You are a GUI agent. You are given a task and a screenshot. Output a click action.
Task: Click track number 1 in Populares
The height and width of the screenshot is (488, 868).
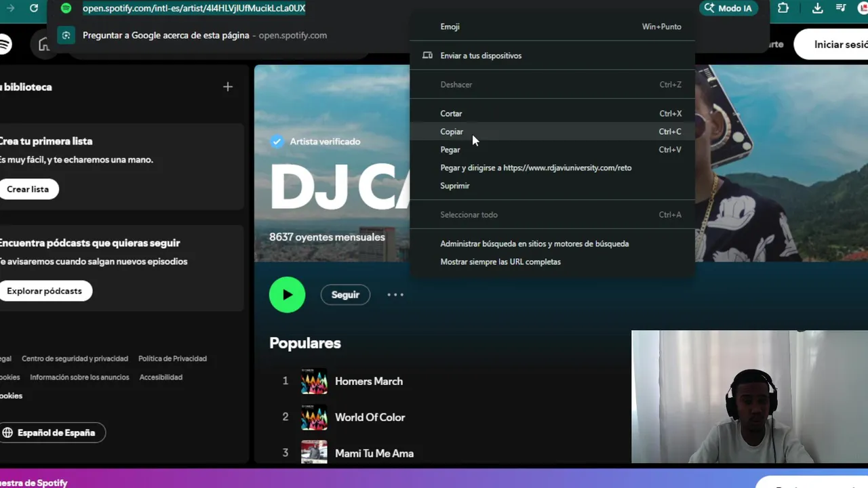click(285, 381)
